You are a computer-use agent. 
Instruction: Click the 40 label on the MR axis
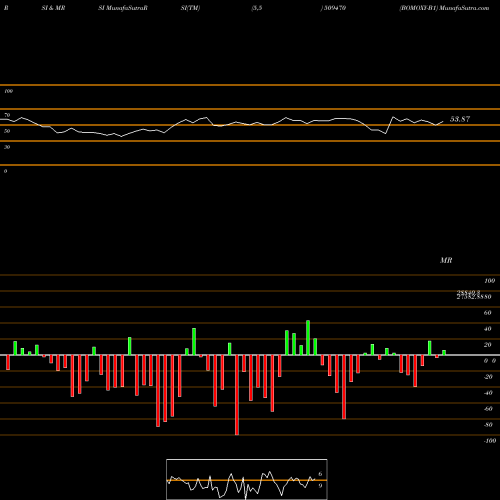(x=487, y=329)
